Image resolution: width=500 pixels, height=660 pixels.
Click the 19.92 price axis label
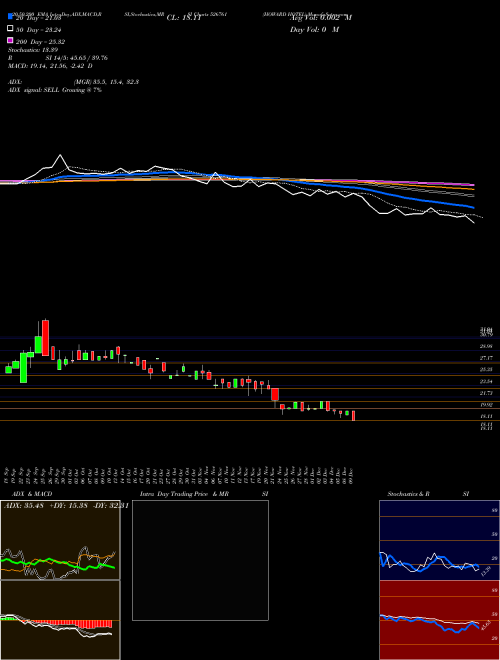486,405
